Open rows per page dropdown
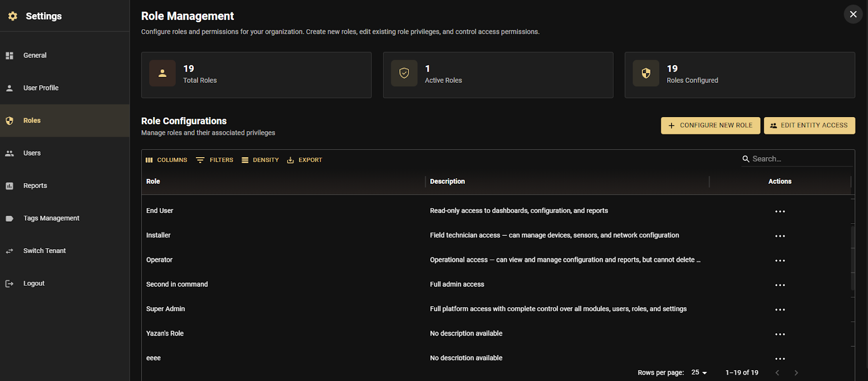The width and height of the screenshot is (868, 381). pos(699,373)
